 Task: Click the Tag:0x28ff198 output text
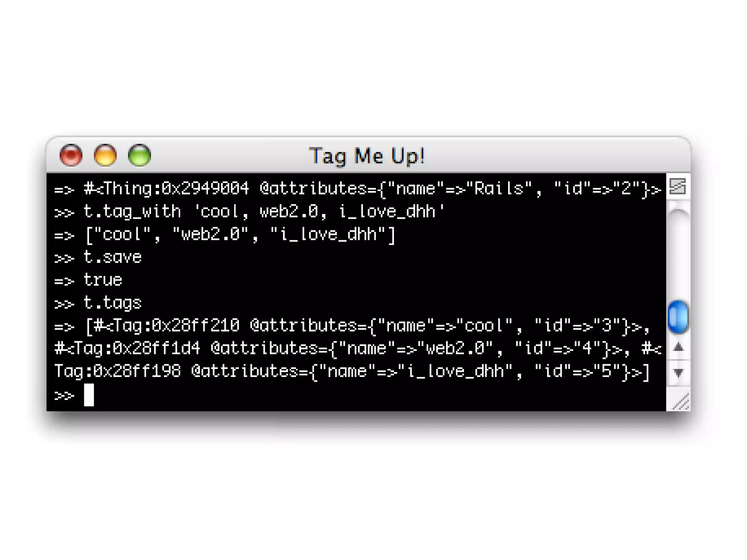(117, 371)
